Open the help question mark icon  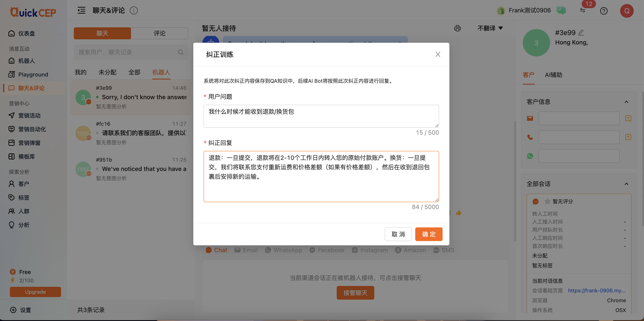pos(603,11)
